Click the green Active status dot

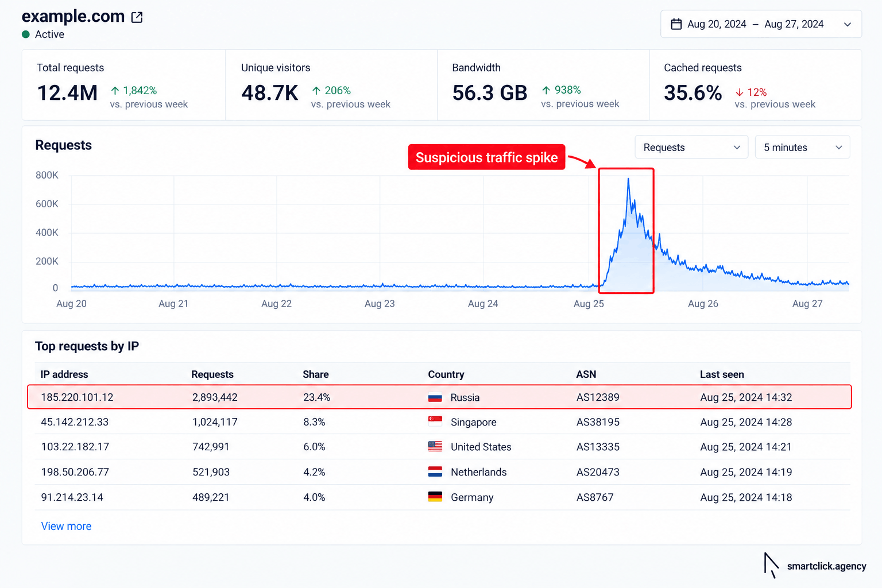(x=26, y=34)
